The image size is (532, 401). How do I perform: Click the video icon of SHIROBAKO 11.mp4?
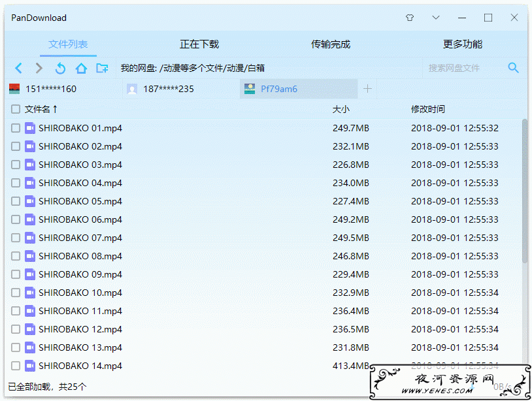pos(30,311)
